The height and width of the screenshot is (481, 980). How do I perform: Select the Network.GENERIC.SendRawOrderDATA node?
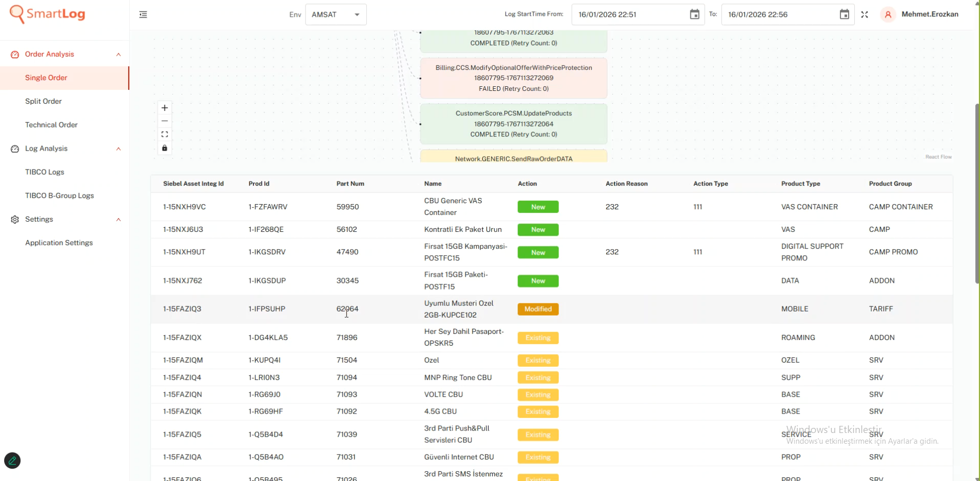pos(514,156)
